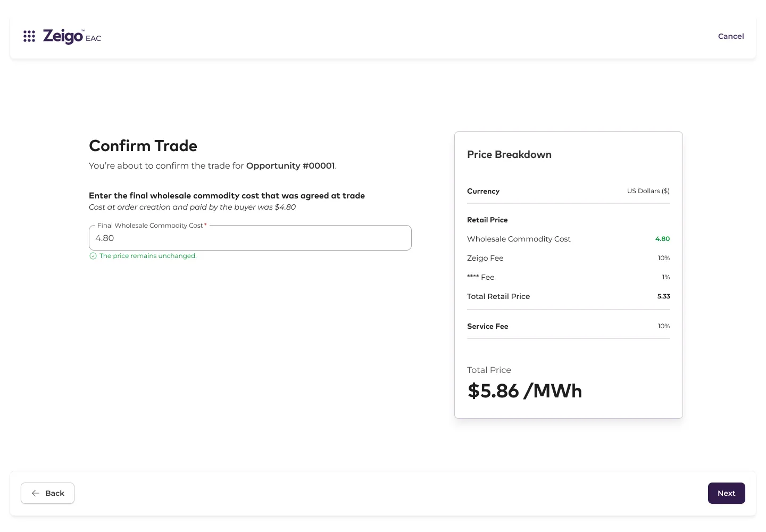Image resolution: width=766 pixels, height=532 pixels.
Task: Click the 'Total Price' label
Action: click(489, 370)
